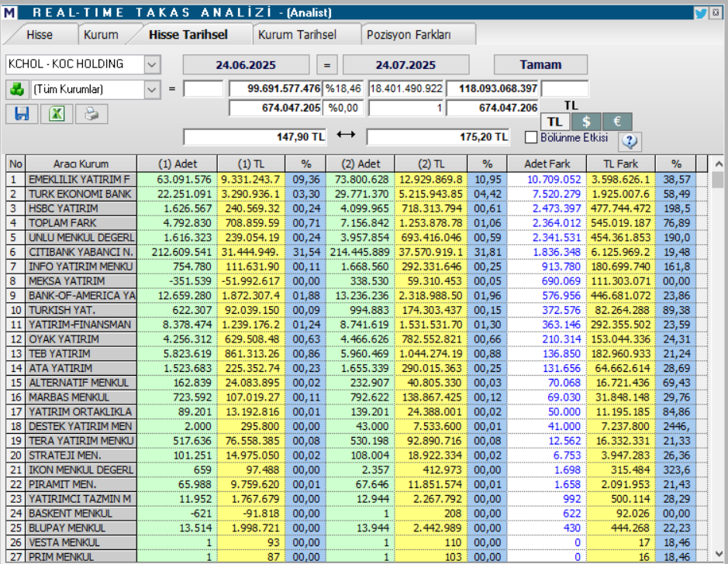Image resolution: width=728 pixels, height=564 pixels.
Task: Open the Kurum tab
Action: click(102, 35)
